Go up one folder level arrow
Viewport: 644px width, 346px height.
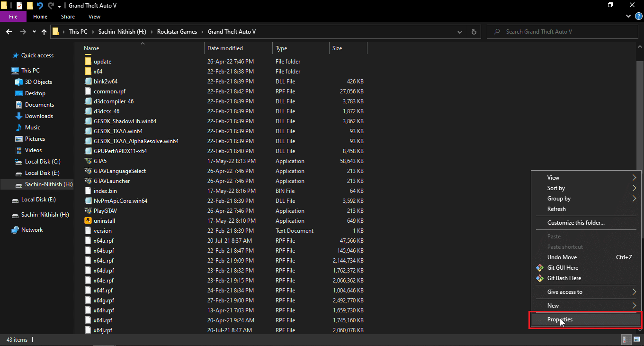click(44, 32)
